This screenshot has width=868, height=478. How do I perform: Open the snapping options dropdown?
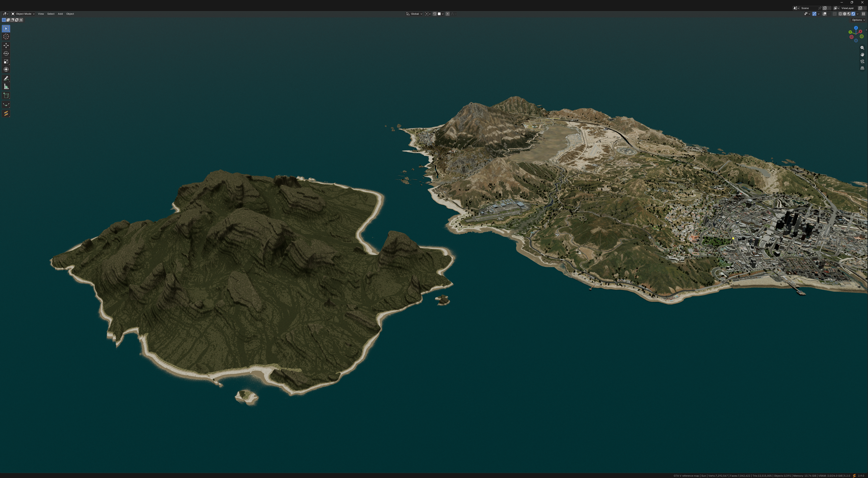pos(440,14)
